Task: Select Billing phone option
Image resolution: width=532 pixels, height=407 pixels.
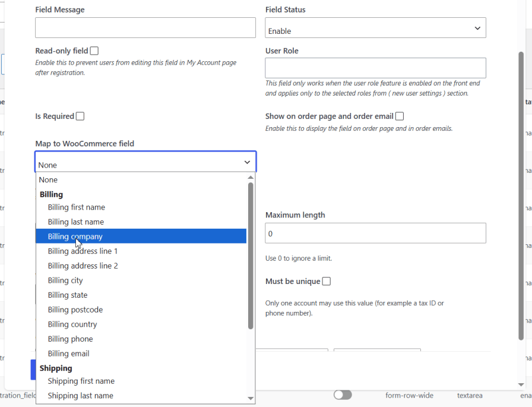Action: [141, 339]
